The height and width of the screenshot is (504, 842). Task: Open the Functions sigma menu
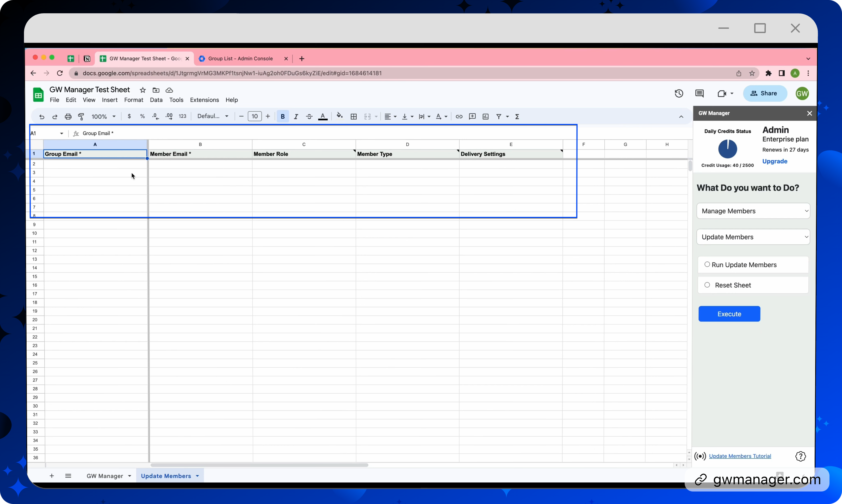(517, 116)
